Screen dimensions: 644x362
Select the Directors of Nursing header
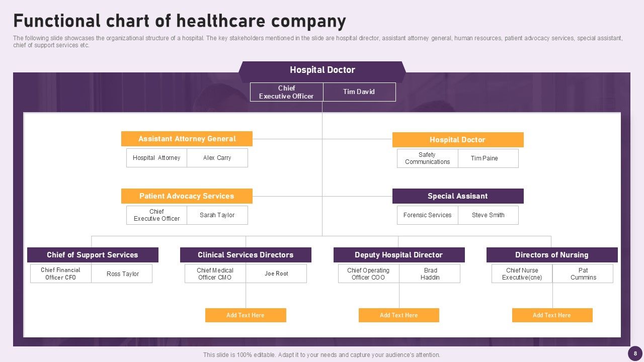tap(551, 255)
